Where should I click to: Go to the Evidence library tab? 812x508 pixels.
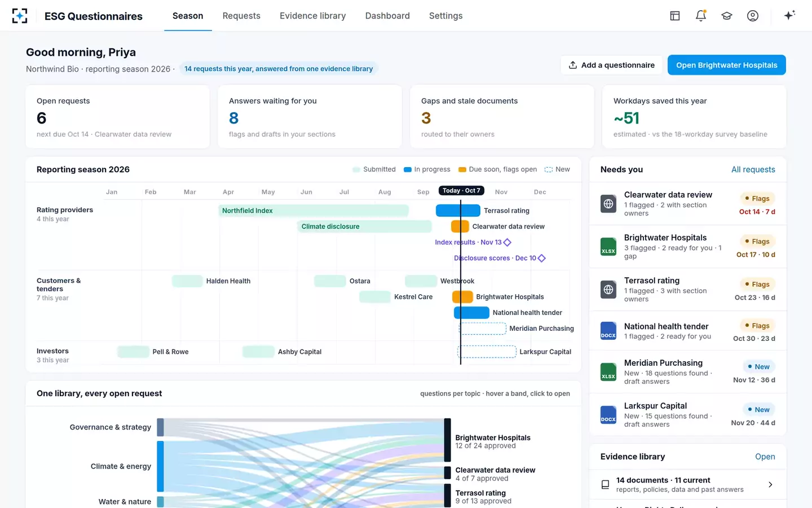click(x=313, y=16)
